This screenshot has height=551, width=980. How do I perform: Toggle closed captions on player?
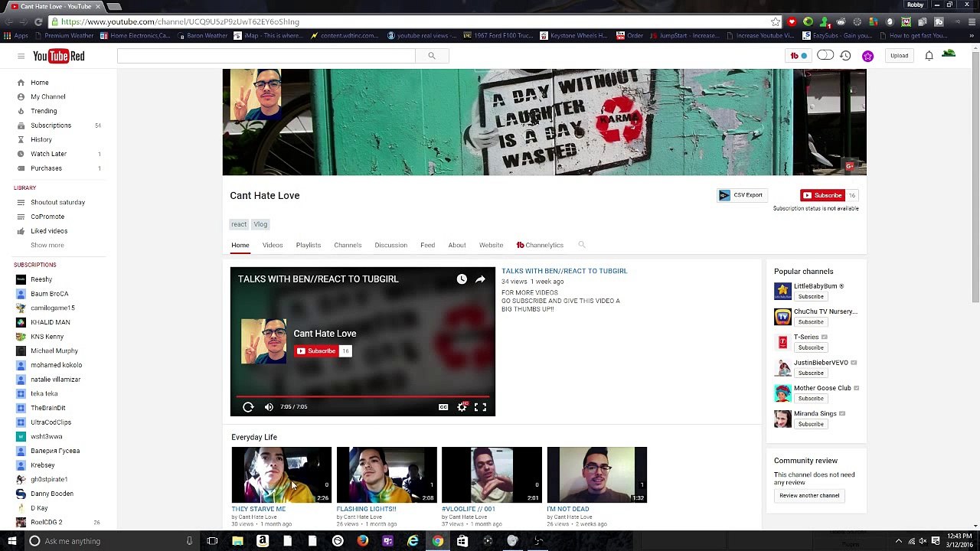pyautogui.click(x=443, y=407)
